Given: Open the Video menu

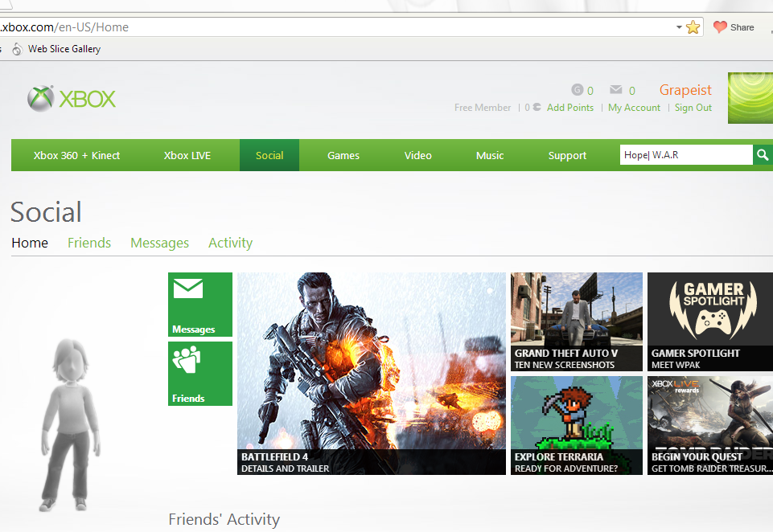Looking at the screenshot, I should tap(418, 155).
